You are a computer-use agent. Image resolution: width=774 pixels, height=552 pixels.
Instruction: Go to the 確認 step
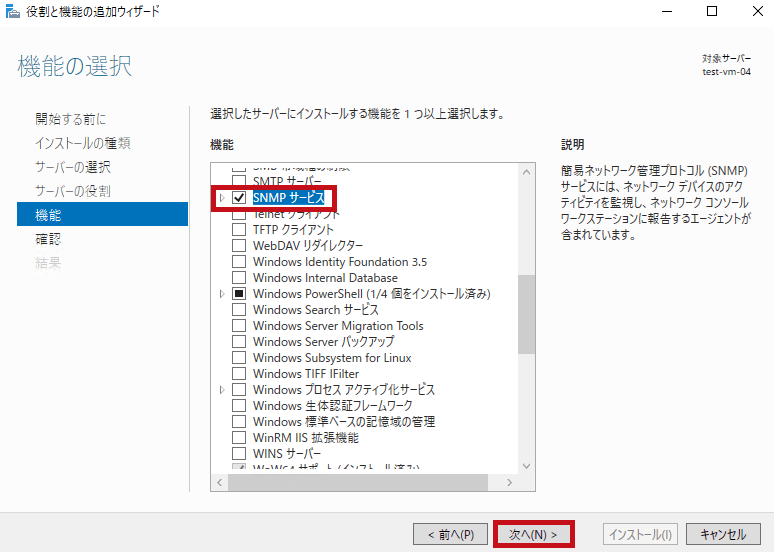[48, 239]
